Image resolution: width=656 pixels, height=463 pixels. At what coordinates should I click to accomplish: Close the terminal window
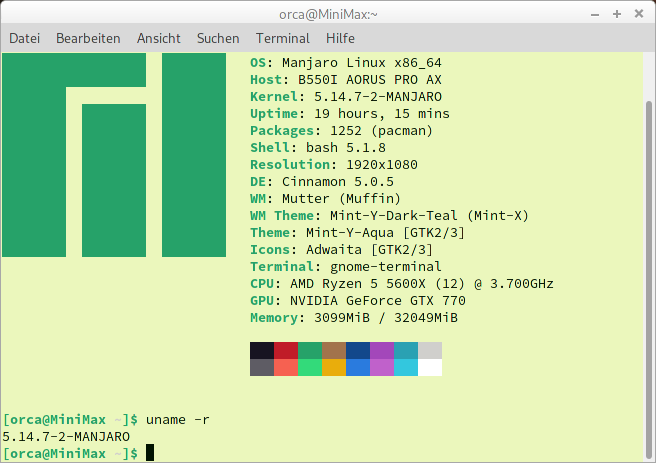(638, 14)
